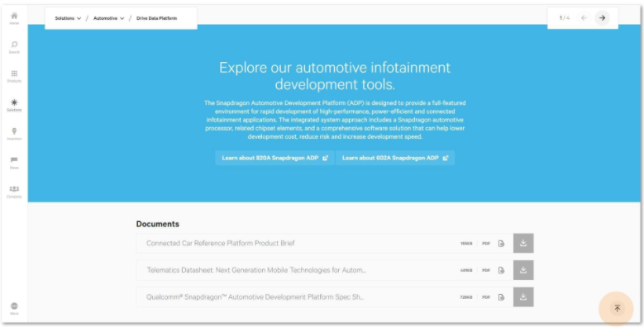Open the More icon in sidebar
Image resolution: width=644 pixels, height=327 pixels.
(14, 309)
